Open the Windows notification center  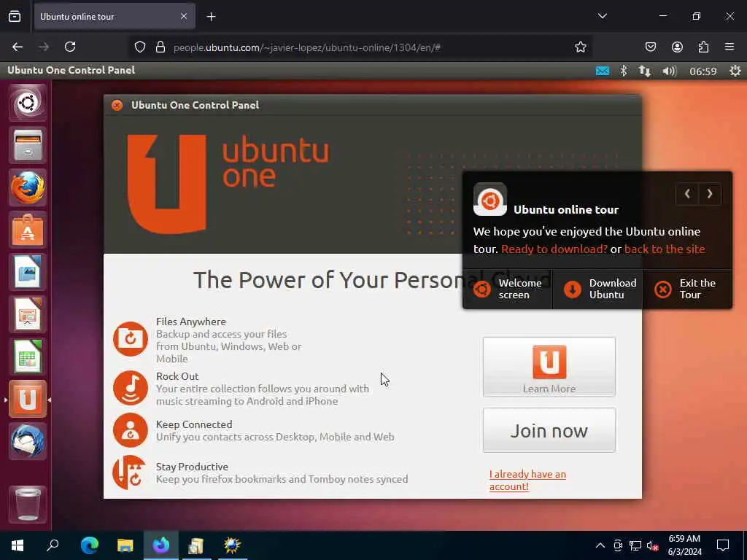click(723, 545)
